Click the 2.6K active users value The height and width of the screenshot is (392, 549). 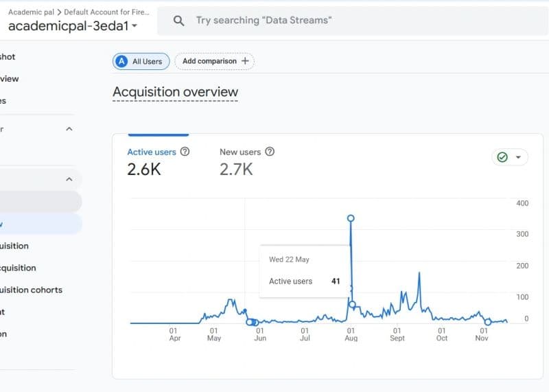[x=144, y=170]
